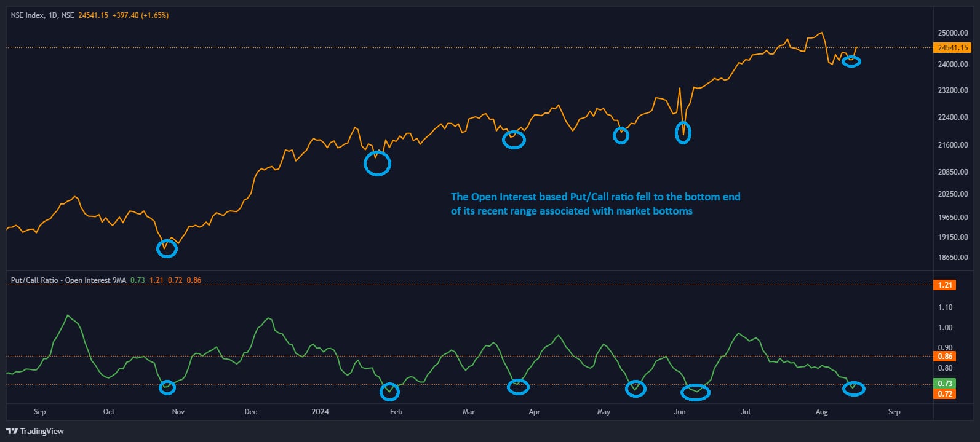This screenshot has width=980, height=442.
Task: Select the NSE Index symbol title
Action: point(42,15)
